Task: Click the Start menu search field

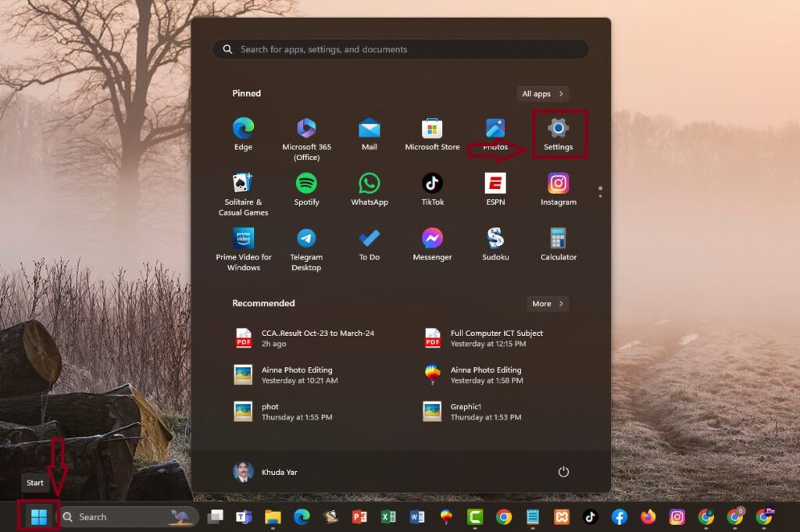Action: 401,49
